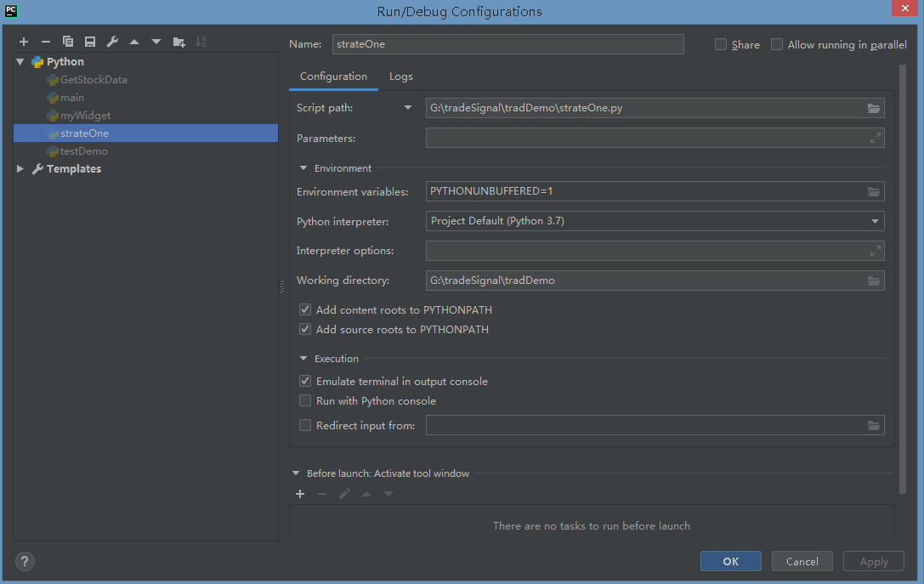Create a new configuration folder
Screen dimensions: 924x584
pyautogui.click(x=179, y=42)
